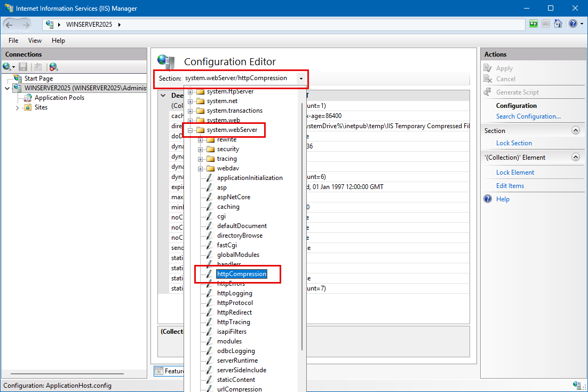The image size is (588, 392).
Task: Open the View menu
Action: click(35, 41)
